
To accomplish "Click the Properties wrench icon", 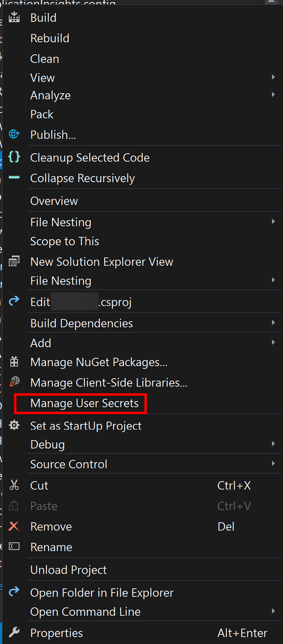I will click(x=15, y=632).
